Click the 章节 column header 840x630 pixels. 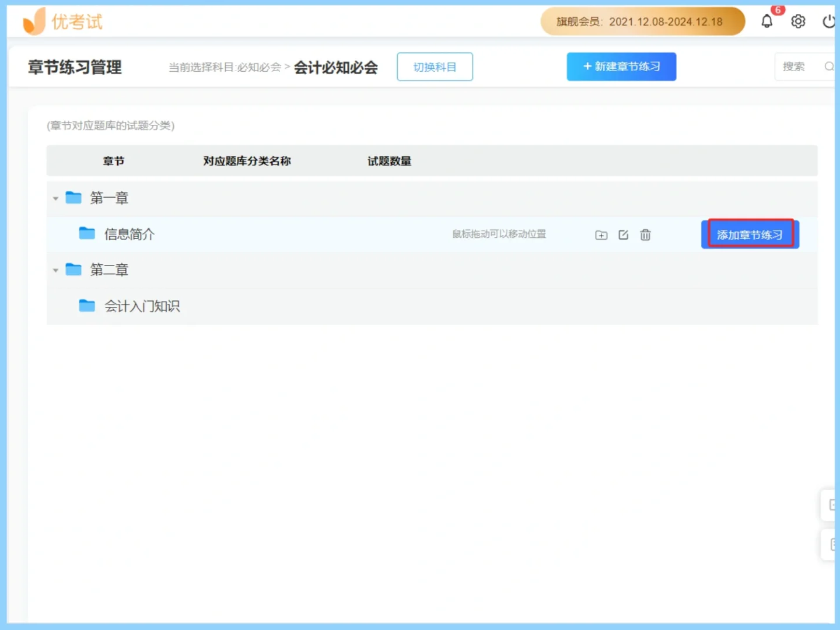coord(114,161)
